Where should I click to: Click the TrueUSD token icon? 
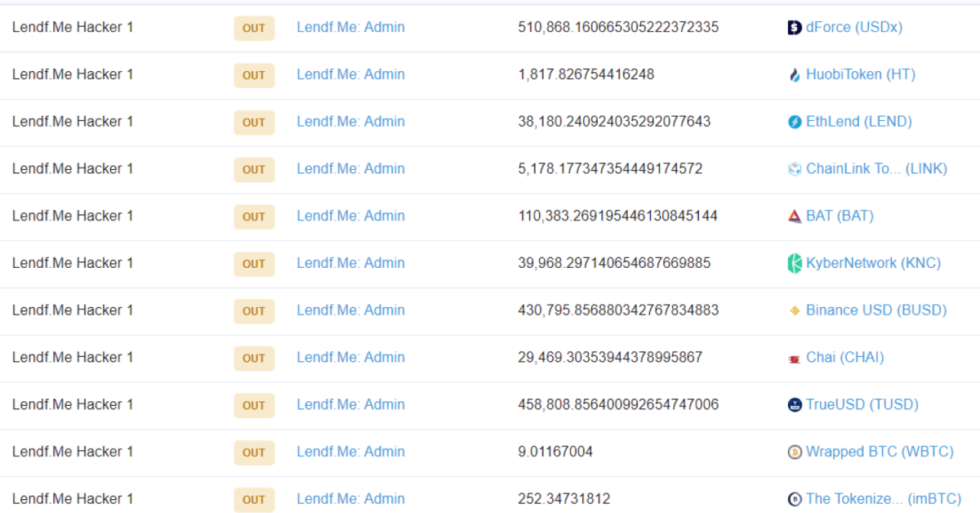click(x=794, y=405)
